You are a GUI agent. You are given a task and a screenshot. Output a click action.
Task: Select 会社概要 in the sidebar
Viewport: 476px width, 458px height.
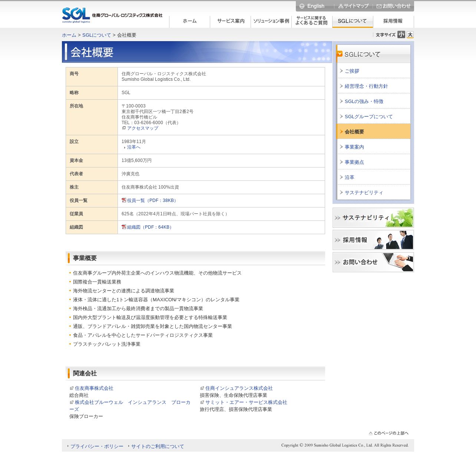(373, 132)
